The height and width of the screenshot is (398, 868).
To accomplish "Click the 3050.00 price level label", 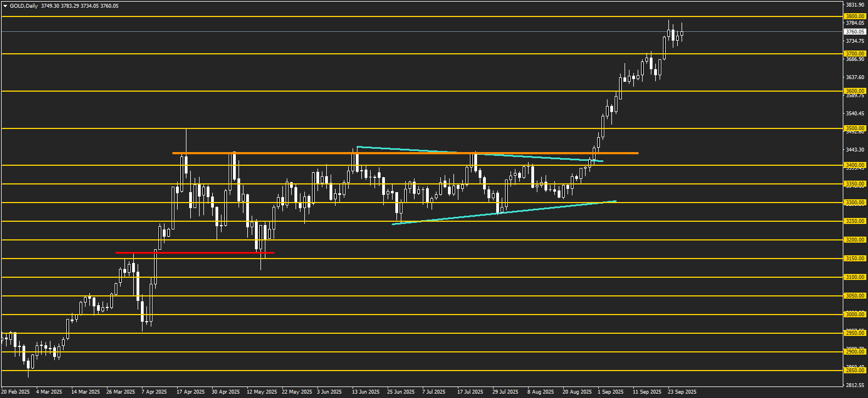I will (855, 296).
